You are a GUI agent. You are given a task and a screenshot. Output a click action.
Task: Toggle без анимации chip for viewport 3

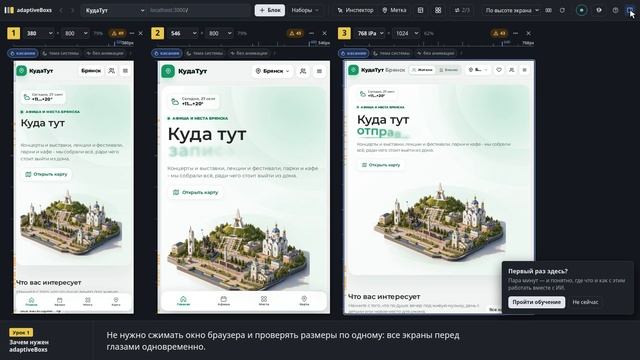436,53
